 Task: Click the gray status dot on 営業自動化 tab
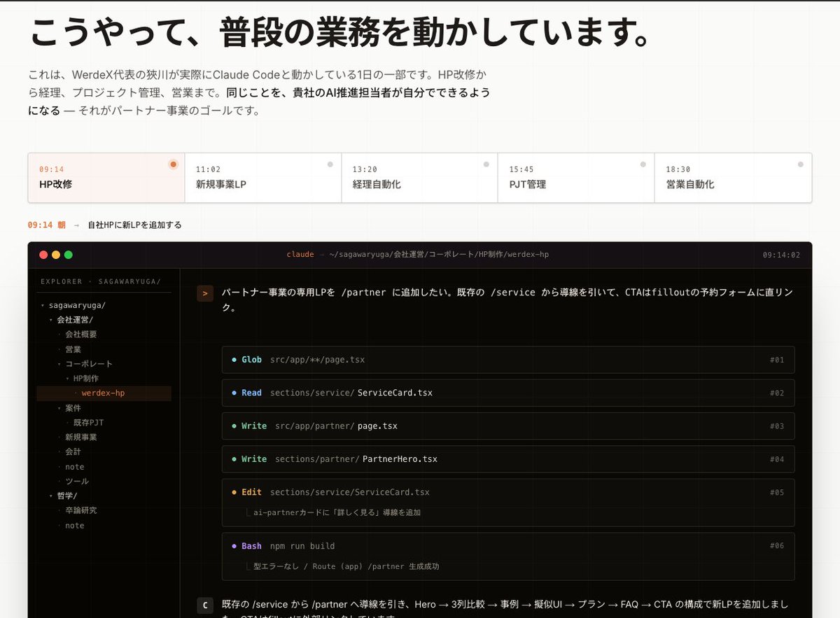(x=800, y=164)
